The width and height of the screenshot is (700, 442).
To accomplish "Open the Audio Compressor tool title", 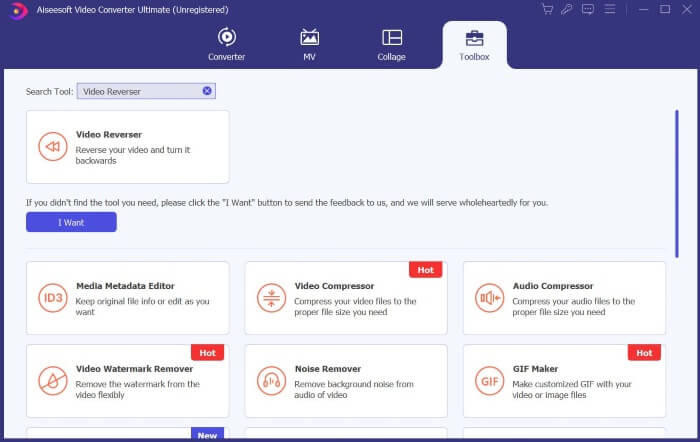I will tap(553, 286).
